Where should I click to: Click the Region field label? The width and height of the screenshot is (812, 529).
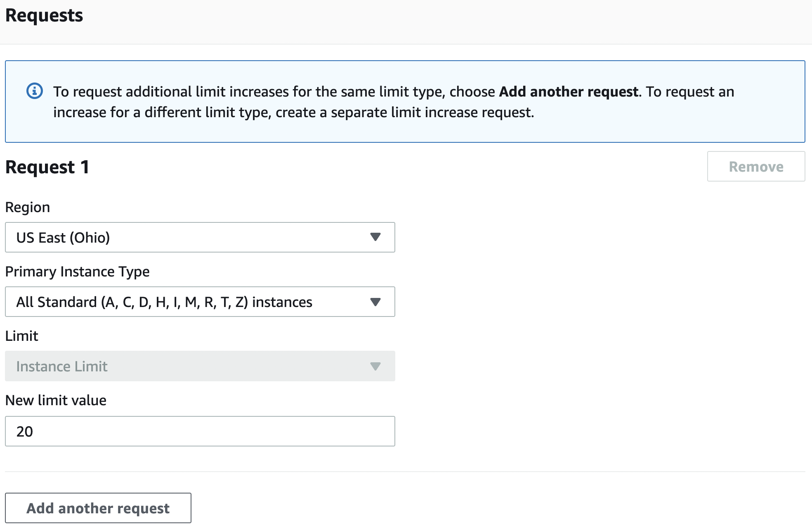tap(28, 207)
